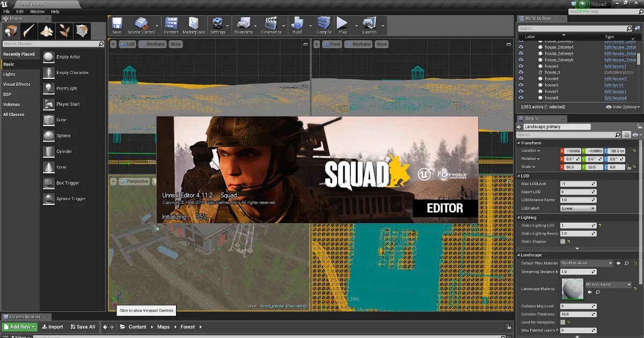This screenshot has width=644, height=338.
Task: Select the Player Start icon
Action: coord(49,104)
